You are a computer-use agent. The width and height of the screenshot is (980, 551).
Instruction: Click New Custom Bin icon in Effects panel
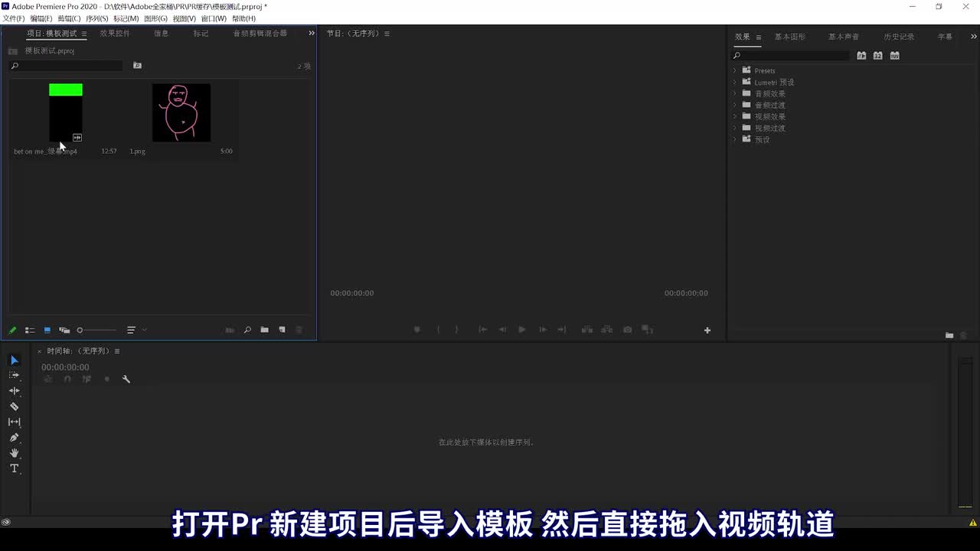point(949,335)
